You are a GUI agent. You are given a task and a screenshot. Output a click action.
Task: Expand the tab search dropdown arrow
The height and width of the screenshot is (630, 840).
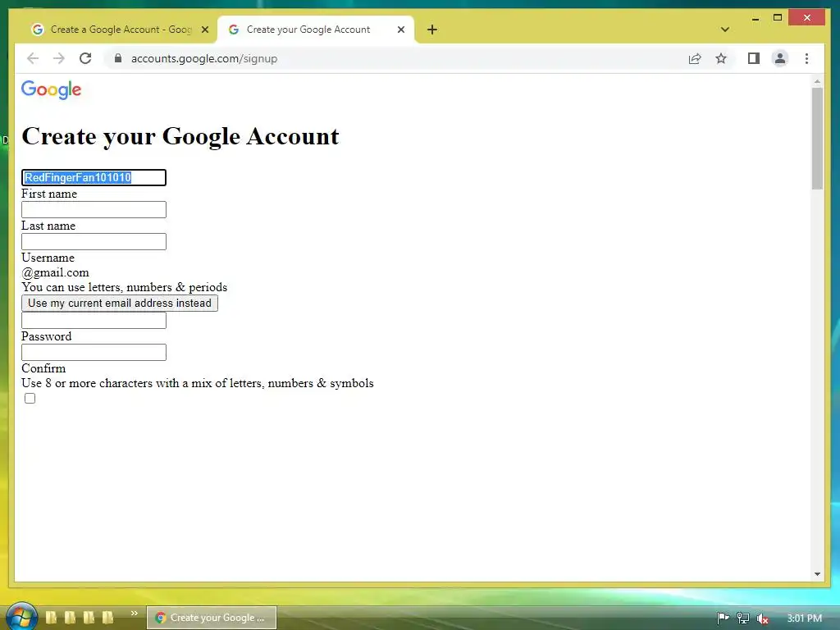tap(725, 30)
